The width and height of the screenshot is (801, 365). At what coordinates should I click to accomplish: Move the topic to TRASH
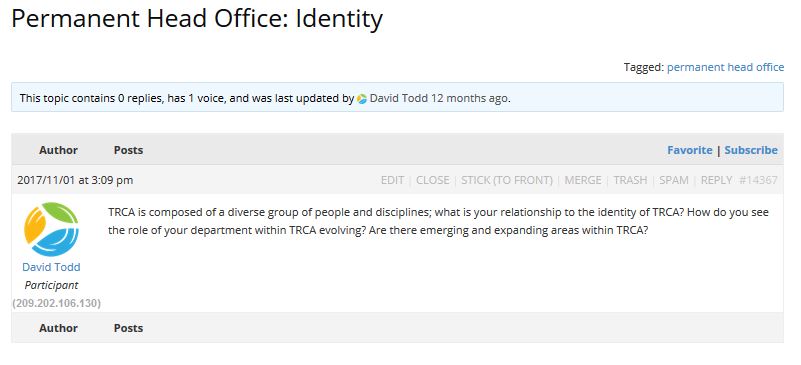click(630, 180)
